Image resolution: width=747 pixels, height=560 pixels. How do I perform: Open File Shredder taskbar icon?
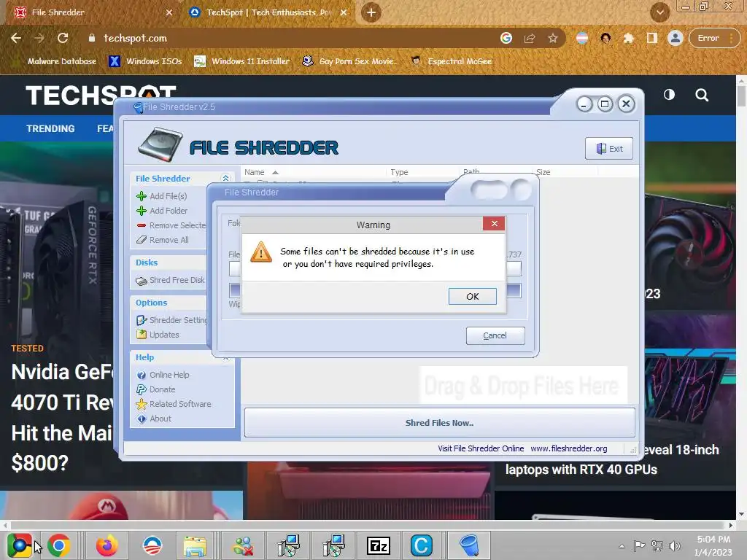tap(469, 545)
